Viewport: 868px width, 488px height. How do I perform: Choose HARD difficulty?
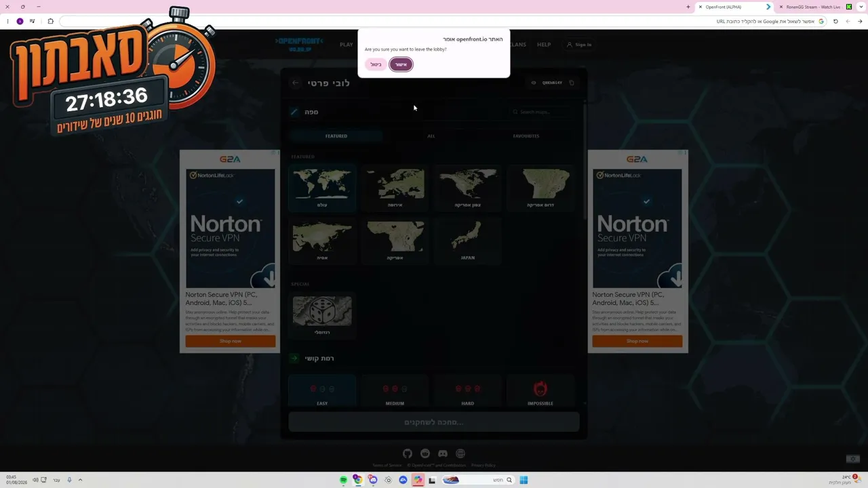click(x=468, y=391)
